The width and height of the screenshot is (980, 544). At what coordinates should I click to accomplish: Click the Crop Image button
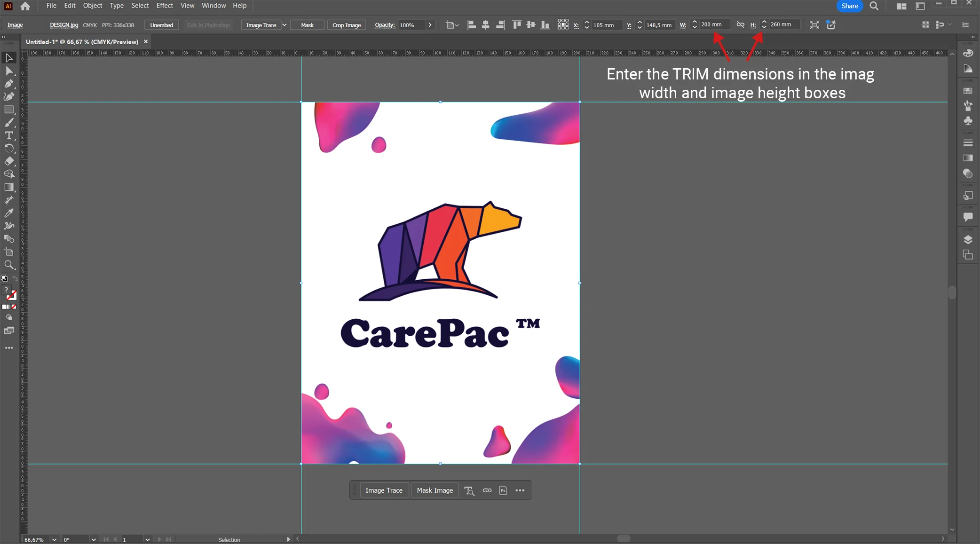click(347, 25)
